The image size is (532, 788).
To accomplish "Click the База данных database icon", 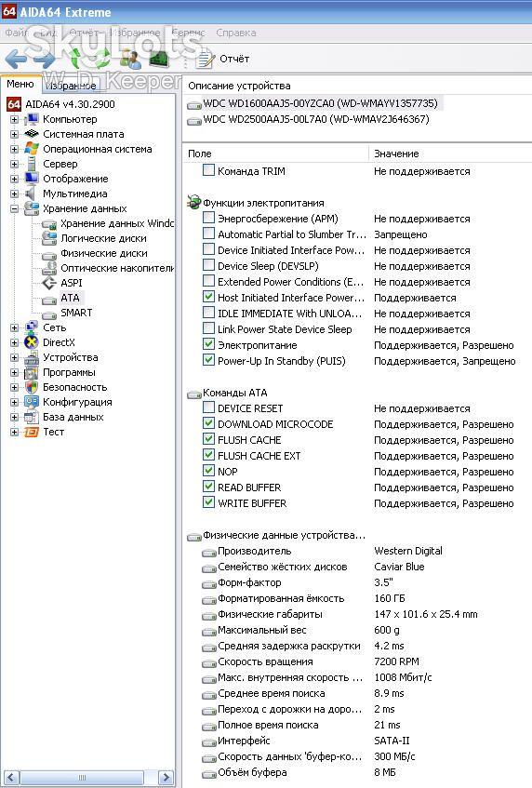I will (x=32, y=417).
